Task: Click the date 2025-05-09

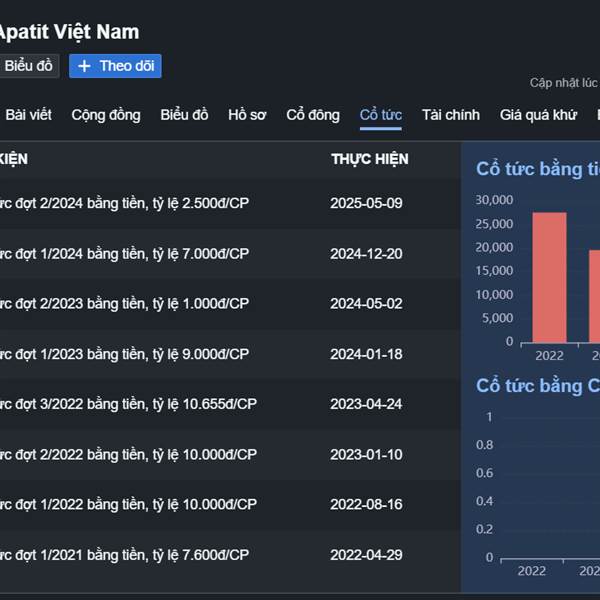Action: click(x=366, y=203)
